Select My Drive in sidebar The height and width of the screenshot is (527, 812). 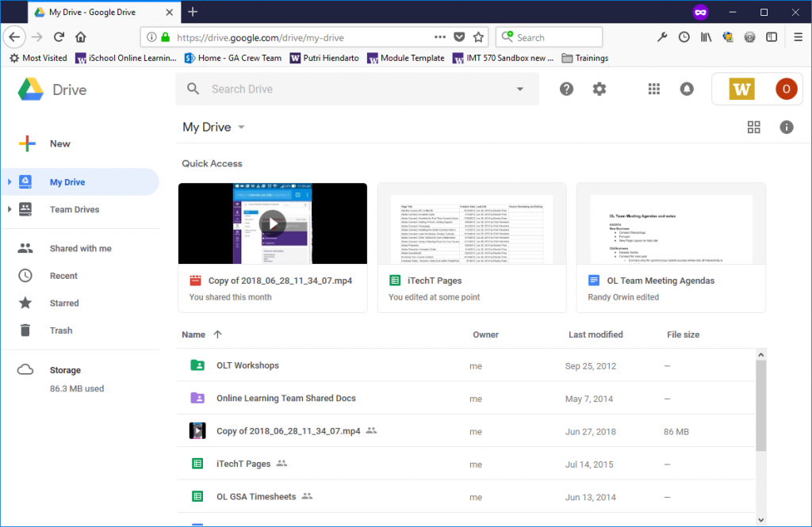coord(80,181)
